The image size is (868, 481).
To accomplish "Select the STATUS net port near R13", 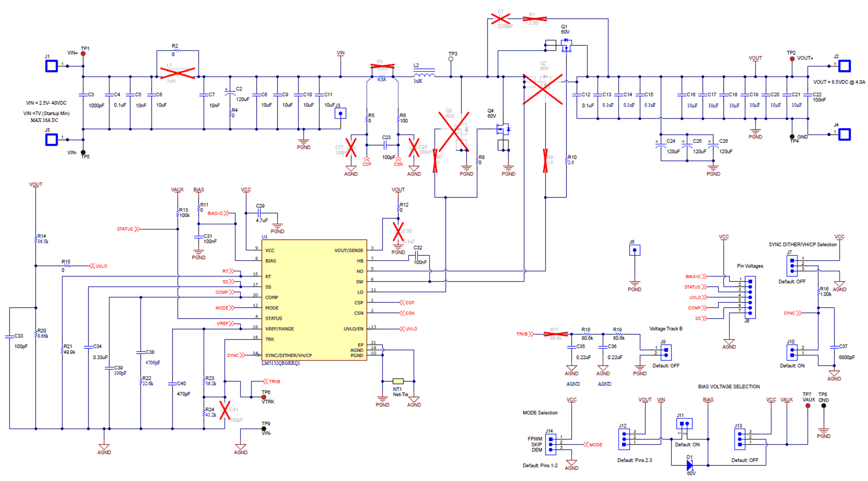I will tap(128, 229).
